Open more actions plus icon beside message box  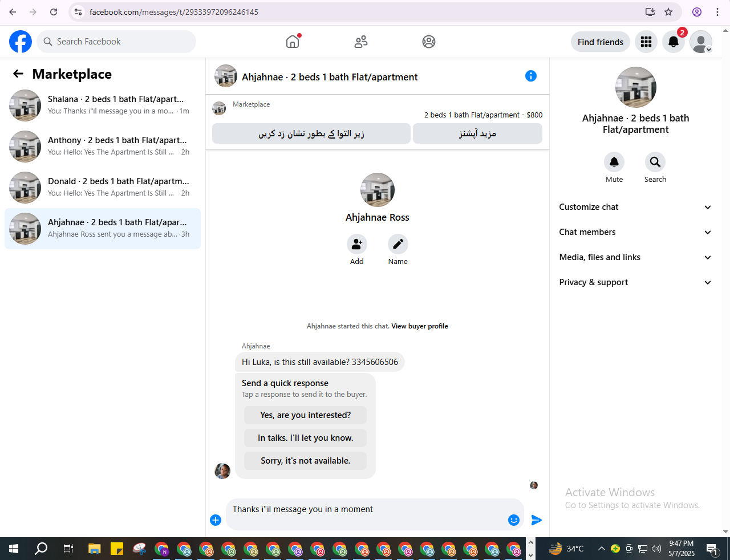coord(216,520)
